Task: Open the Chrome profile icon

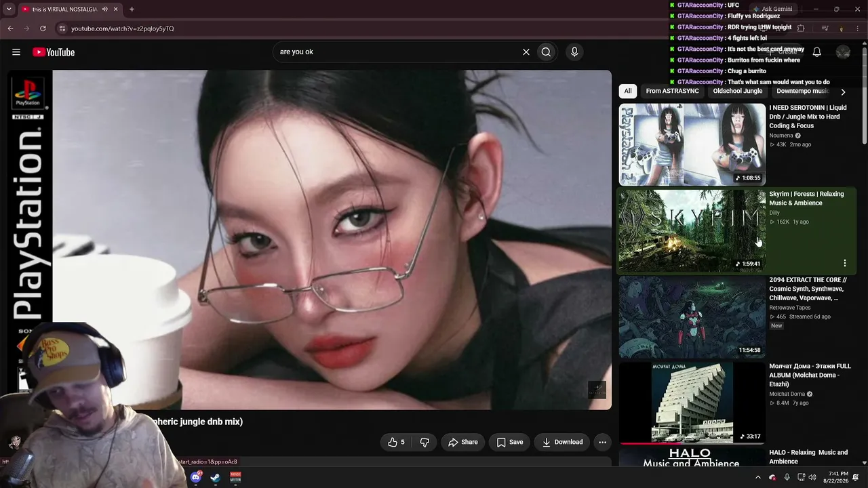Action: pos(842,28)
